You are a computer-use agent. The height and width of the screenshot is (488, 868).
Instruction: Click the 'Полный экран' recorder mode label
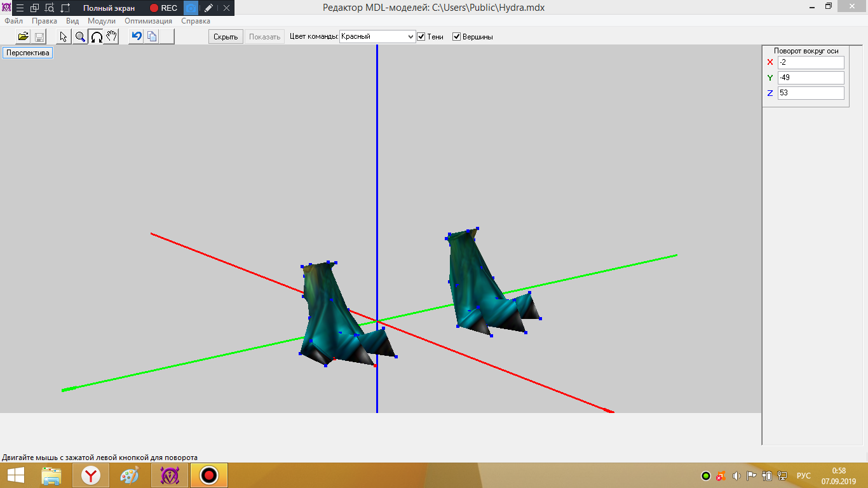109,8
